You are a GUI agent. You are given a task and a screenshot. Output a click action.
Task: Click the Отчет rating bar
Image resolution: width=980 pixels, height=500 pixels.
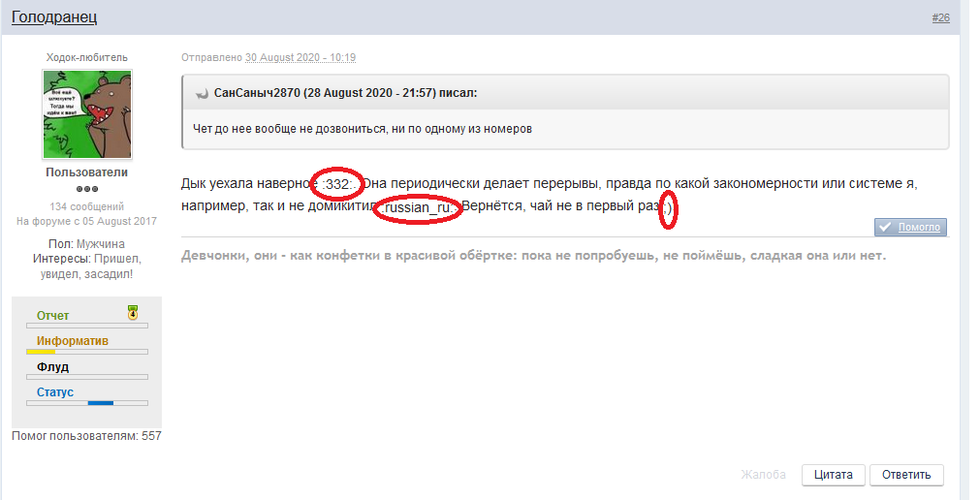(x=87, y=326)
